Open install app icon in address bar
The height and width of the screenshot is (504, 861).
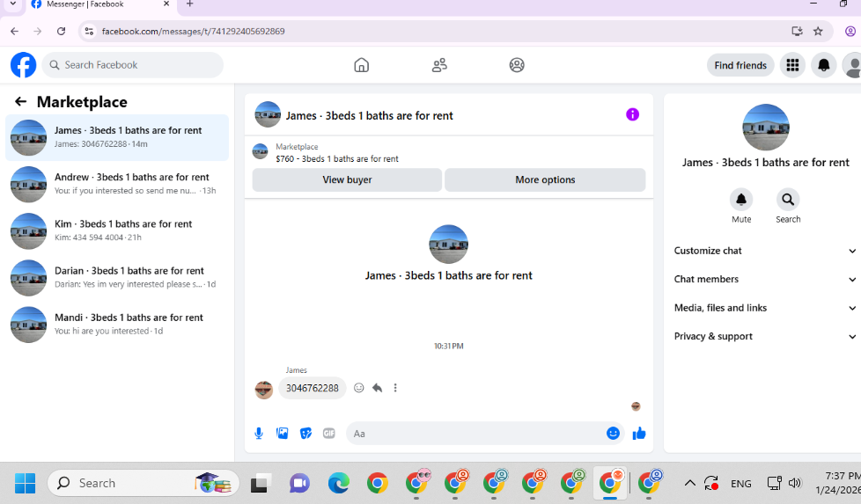[x=797, y=32]
